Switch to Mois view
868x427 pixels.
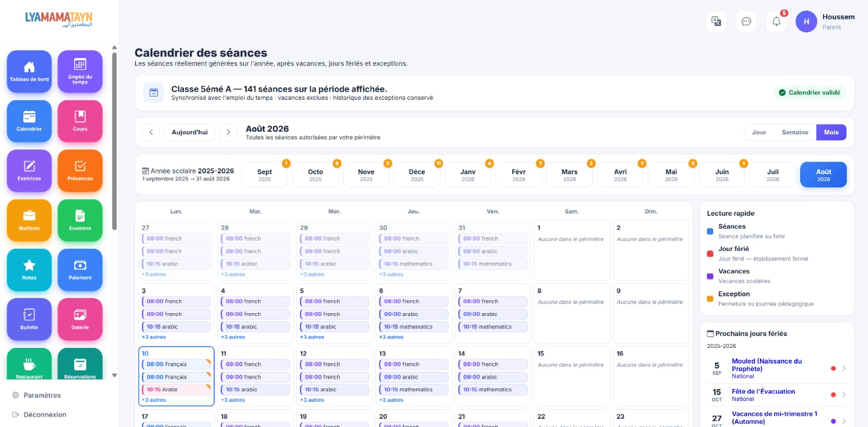pyautogui.click(x=831, y=132)
